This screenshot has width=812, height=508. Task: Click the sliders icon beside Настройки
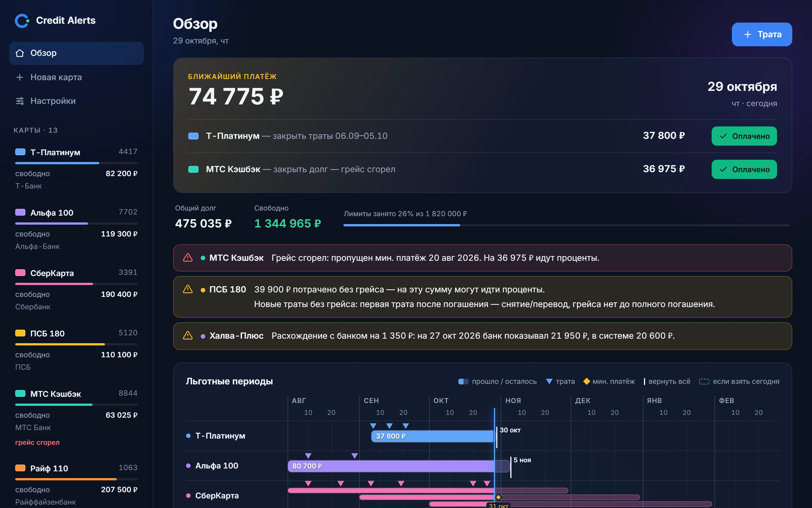click(20, 101)
